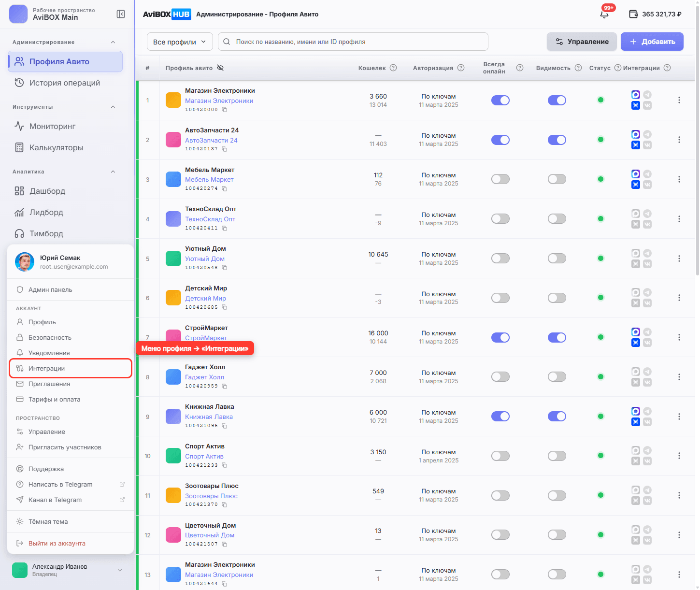Click the wallet balance icon
Viewport: 700px width, 590px height.
(633, 14)
